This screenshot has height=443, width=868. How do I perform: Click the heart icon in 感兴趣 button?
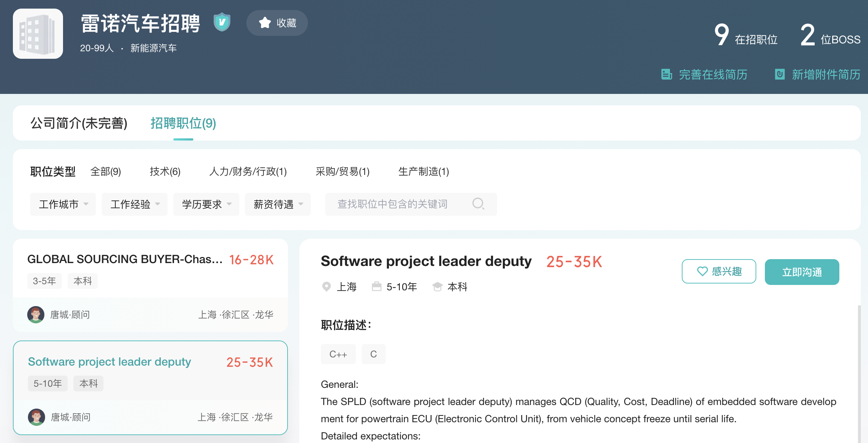coord(702,271)
